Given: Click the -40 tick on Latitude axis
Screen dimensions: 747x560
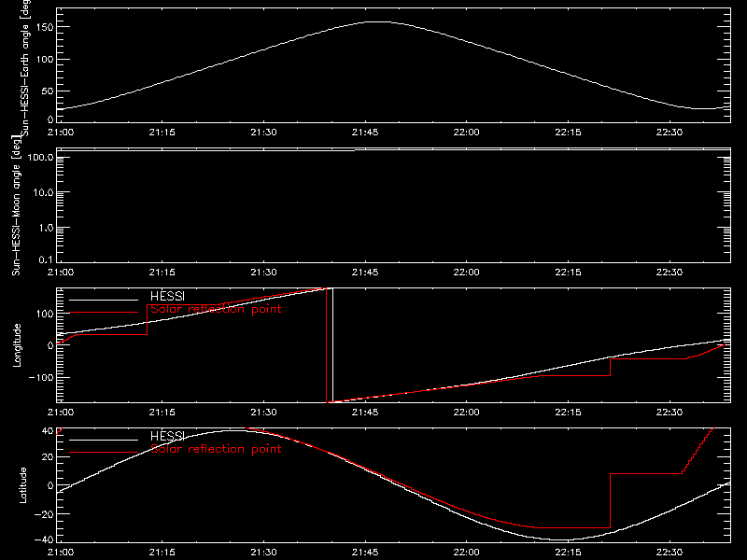Looking at the screenshot, I should click(x=44, y=540).
